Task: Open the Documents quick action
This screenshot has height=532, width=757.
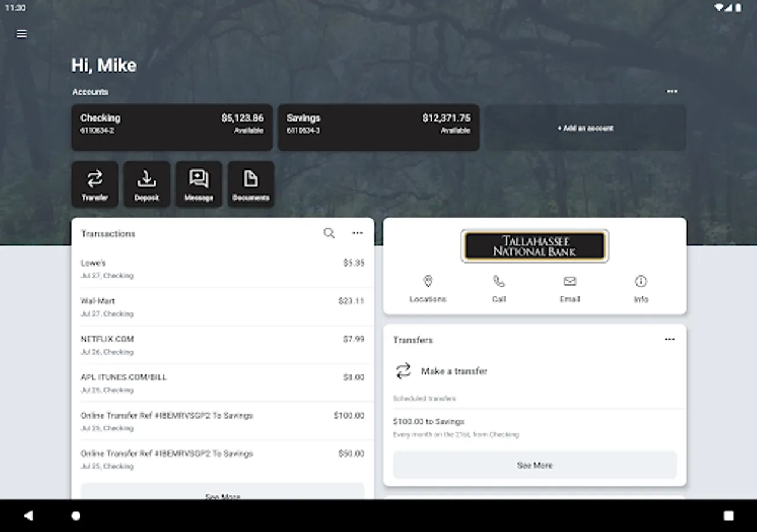Action: pyautogui.click(x=251, y=184)
